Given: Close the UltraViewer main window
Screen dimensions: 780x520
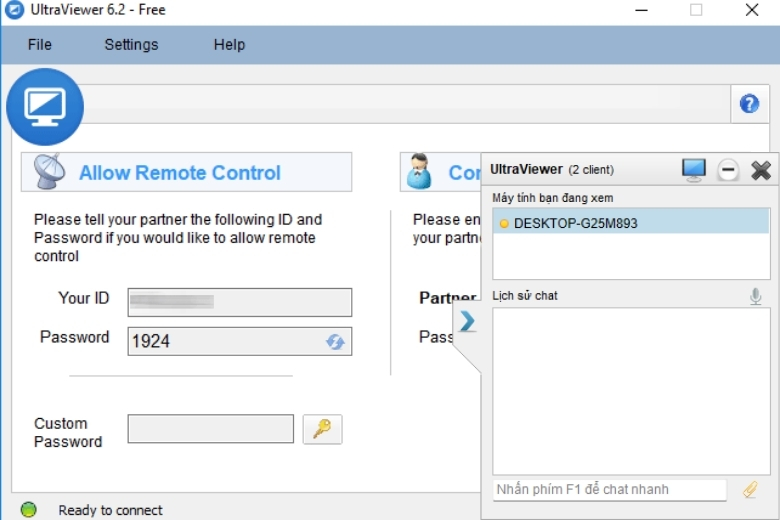Looking at the screenshot, I should [x=752, y=10].
